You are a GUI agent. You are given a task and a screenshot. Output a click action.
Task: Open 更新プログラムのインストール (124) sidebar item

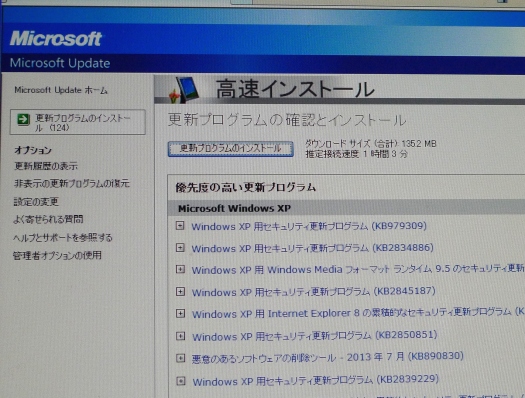coord(78,122)
